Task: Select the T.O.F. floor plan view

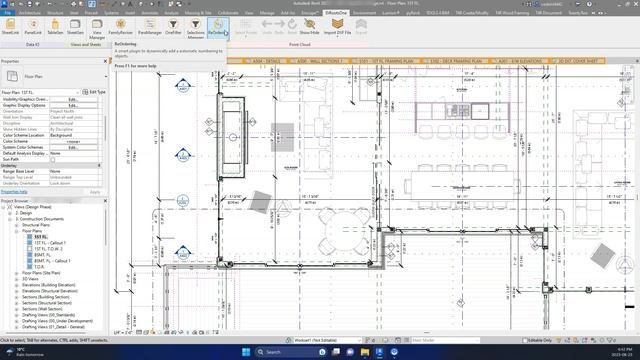Action: click(x=39, y=267)
